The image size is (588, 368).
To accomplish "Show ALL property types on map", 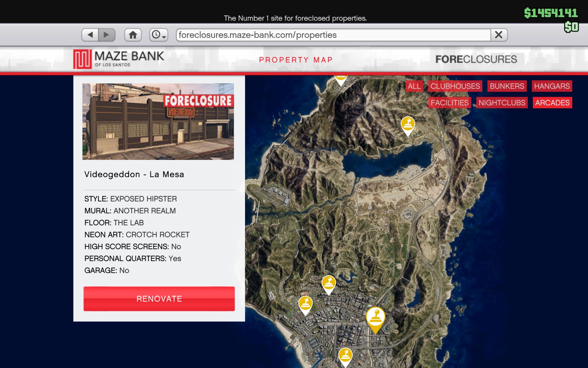I will click(x=414, y=86).
